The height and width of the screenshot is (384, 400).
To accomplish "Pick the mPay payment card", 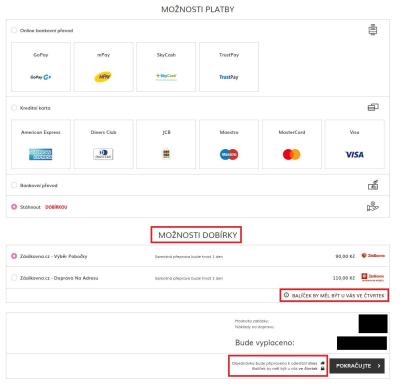I will (x=103, y=67).
